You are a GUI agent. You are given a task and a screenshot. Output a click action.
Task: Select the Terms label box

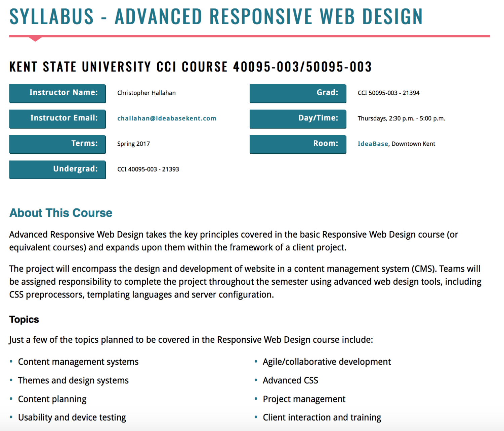tap(57, 144)
